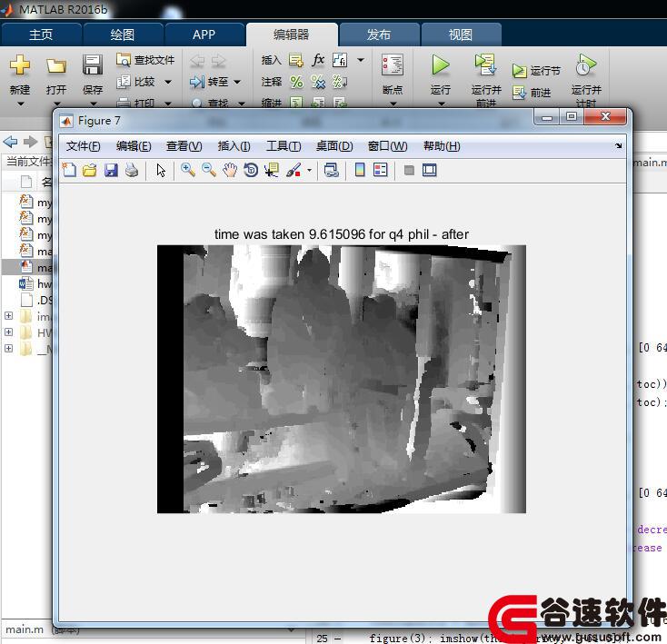The width and height of the screenshot is (667, 644).
Task: Switch to the View (视图) tab
Action: (461, 35)
